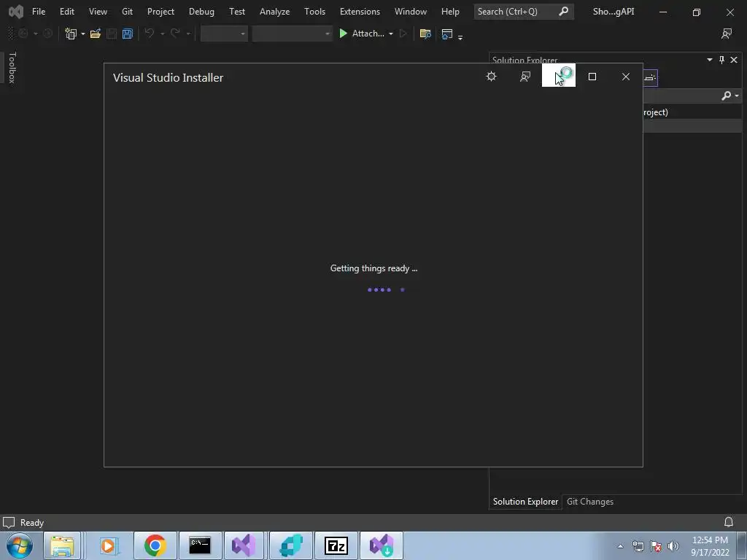Open the Toolbox side tab

click(12, 68)
